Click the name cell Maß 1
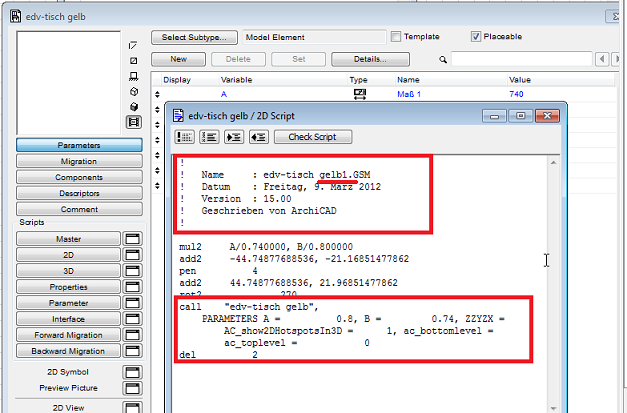The height and width of the screenshot is (413, 627). pos(409,94)
